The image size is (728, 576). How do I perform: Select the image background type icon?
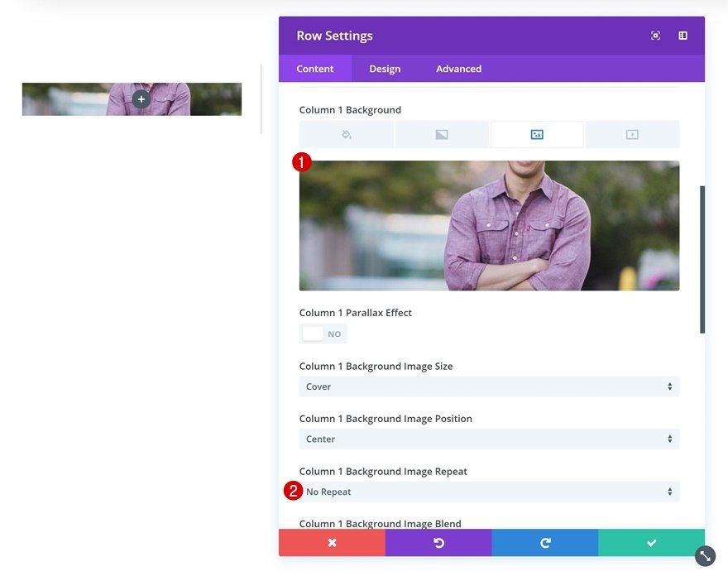coord(536,132)
